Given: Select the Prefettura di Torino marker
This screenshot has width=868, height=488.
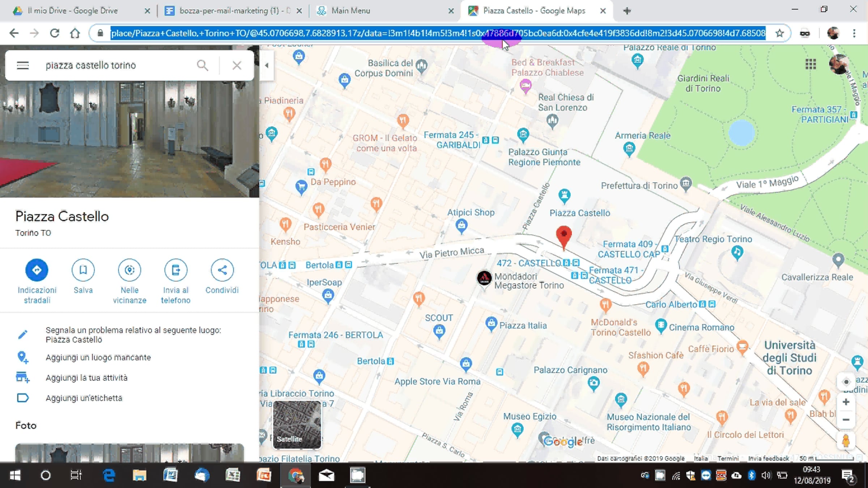Looking at the screenshot, I should [x=686, y=184].
